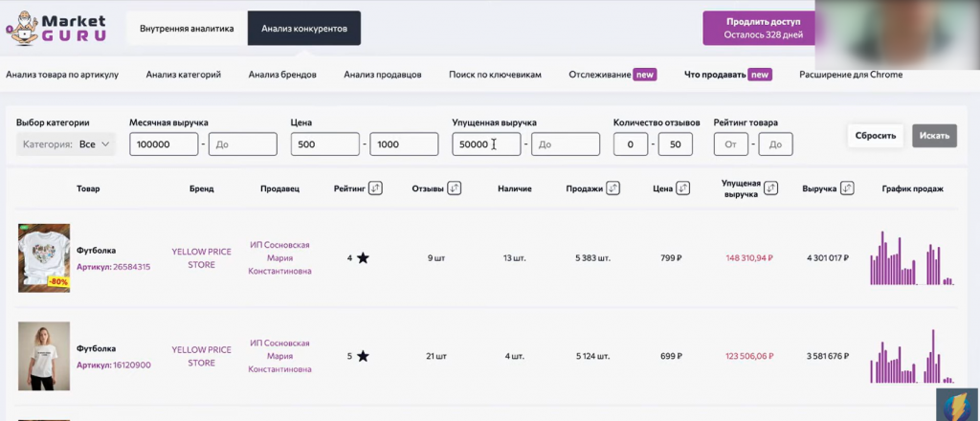Click the Market Guru logo
This screenshot has width=980, height=421.
(x=56, y=28)
